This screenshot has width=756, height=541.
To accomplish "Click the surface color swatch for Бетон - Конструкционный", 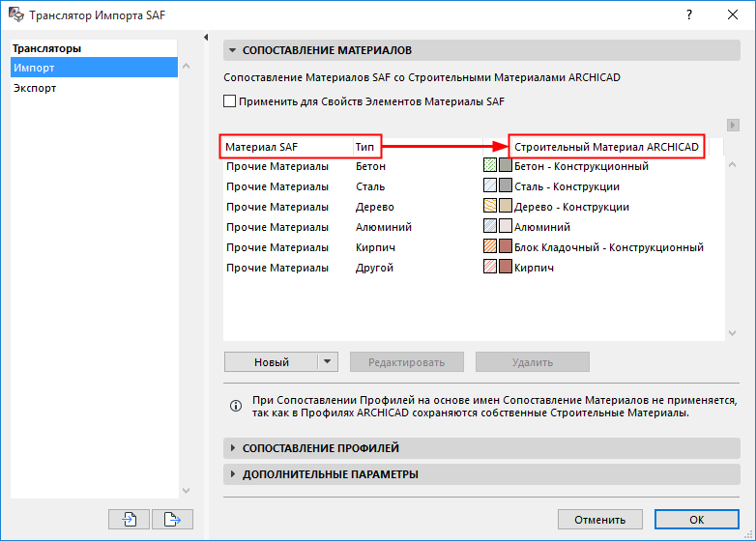I will (506, 165).
